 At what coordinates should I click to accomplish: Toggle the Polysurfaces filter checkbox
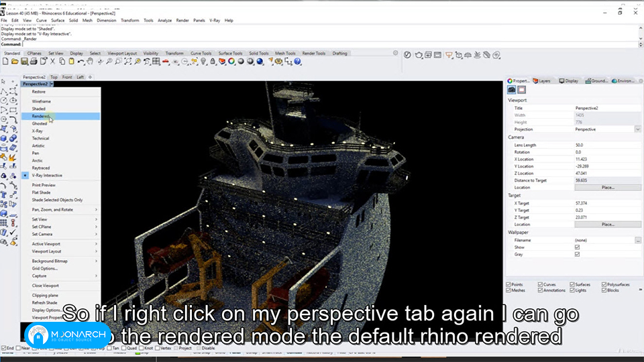(604, 284)
